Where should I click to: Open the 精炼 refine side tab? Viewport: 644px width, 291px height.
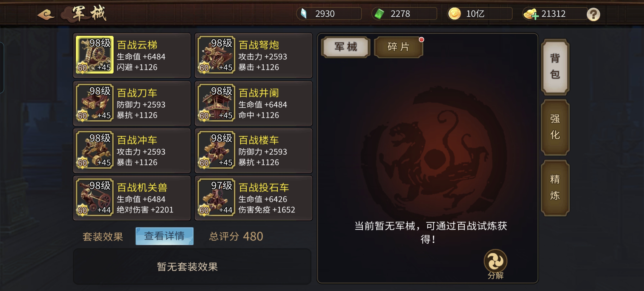[555, 188]
